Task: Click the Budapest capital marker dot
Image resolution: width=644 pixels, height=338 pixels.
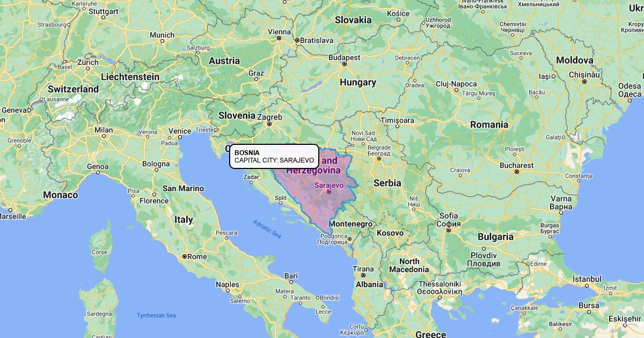Action: [345, 64]
